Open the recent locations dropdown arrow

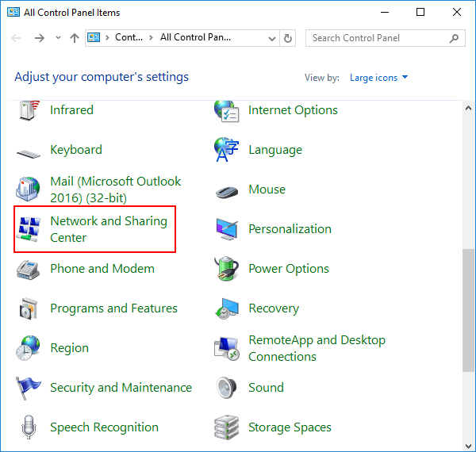click(x=58, y=38)
